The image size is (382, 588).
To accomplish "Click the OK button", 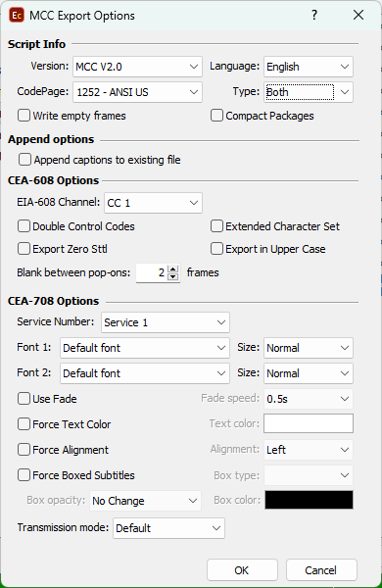I will [242, 570].
